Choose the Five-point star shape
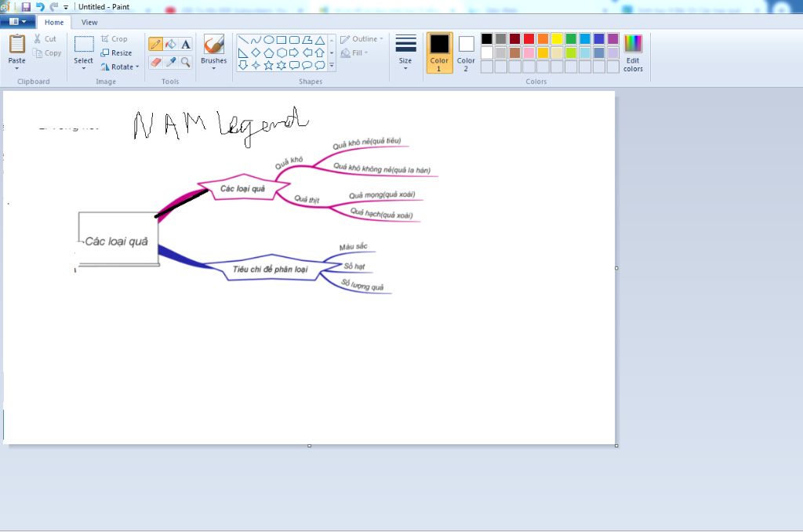Screen dimensions: 803x532 tap(268, 65)
